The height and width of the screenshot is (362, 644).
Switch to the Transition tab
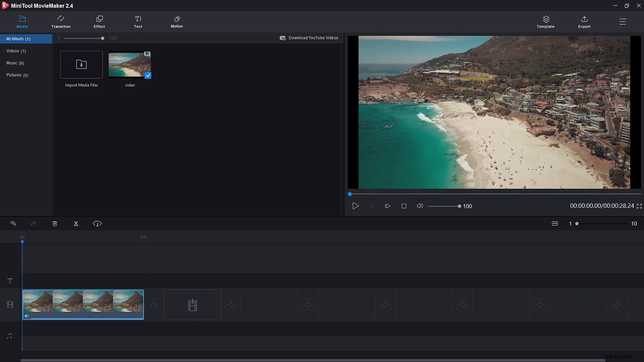click(60, 22)
